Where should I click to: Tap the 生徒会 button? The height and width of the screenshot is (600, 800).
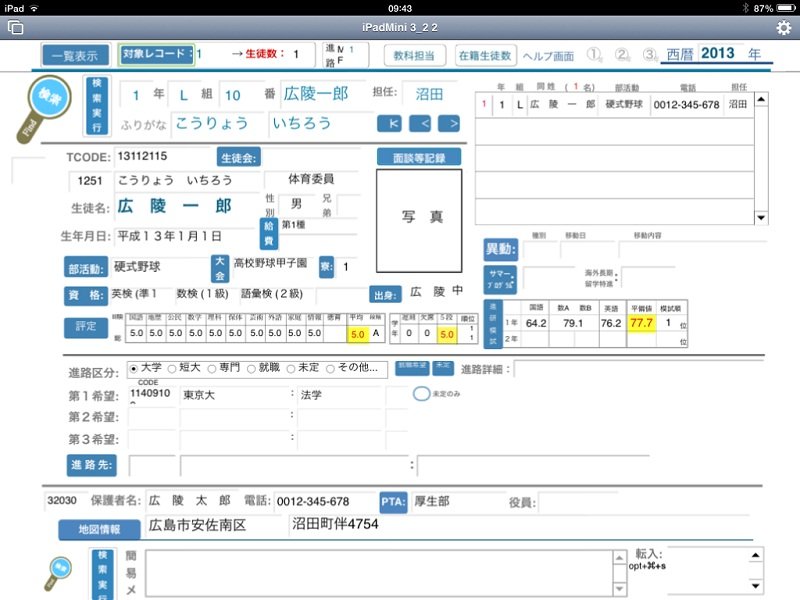239,158
